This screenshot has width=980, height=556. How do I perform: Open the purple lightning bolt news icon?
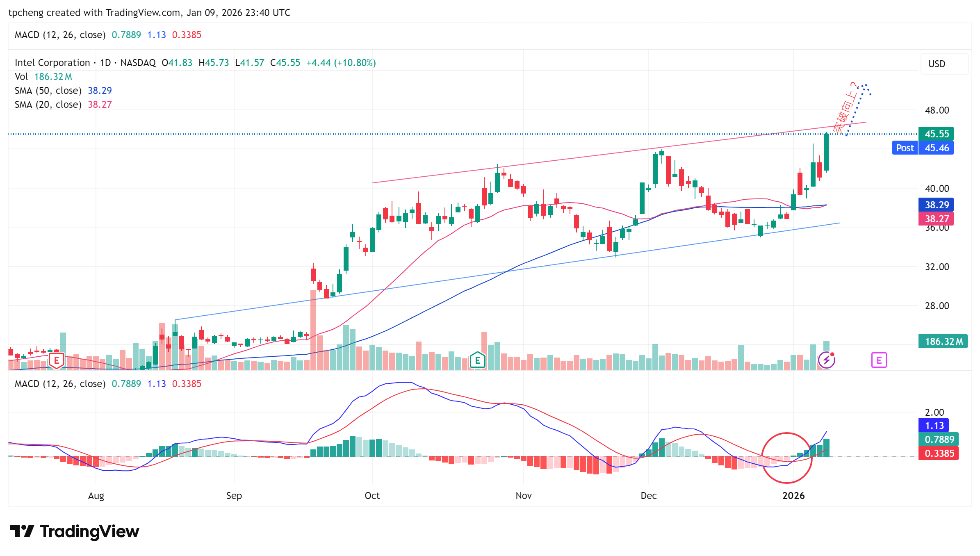coord(827,360)
